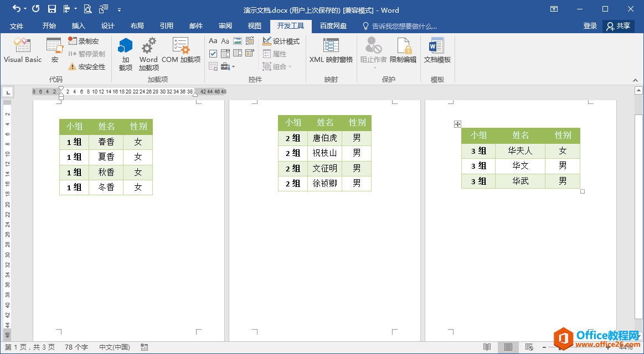Click the table resize handle on page 3
The image size is (644, 354).
click(x=583, y=191)
